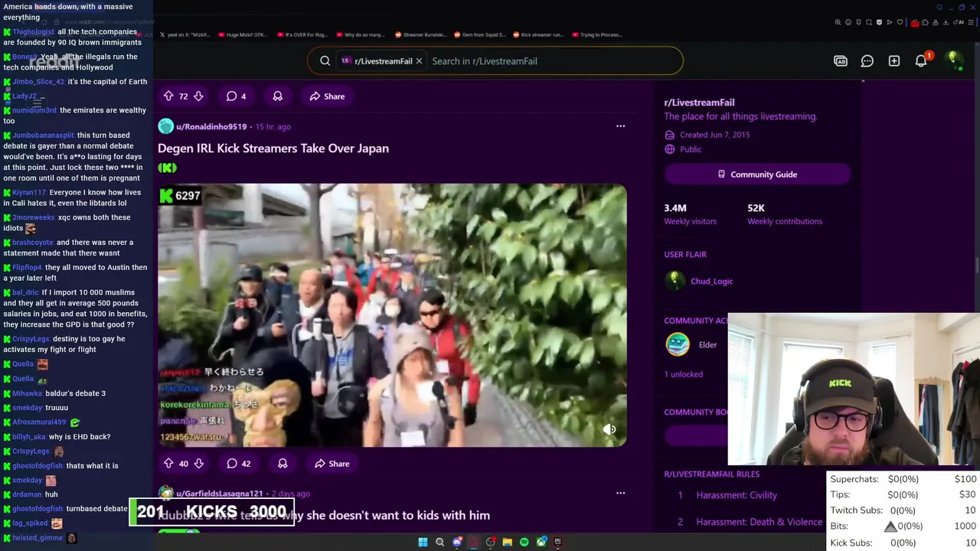Open the notifications bell
Viewport: 980px width, 551px height.
[x=921, y=61]
